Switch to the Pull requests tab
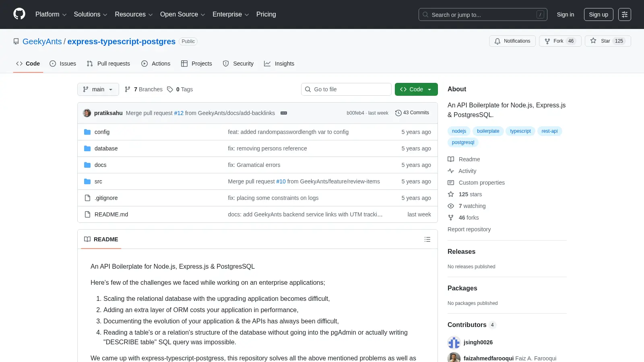Image resolution: width=644 pixels, height=362 pixels. click(x=108, y=64)
